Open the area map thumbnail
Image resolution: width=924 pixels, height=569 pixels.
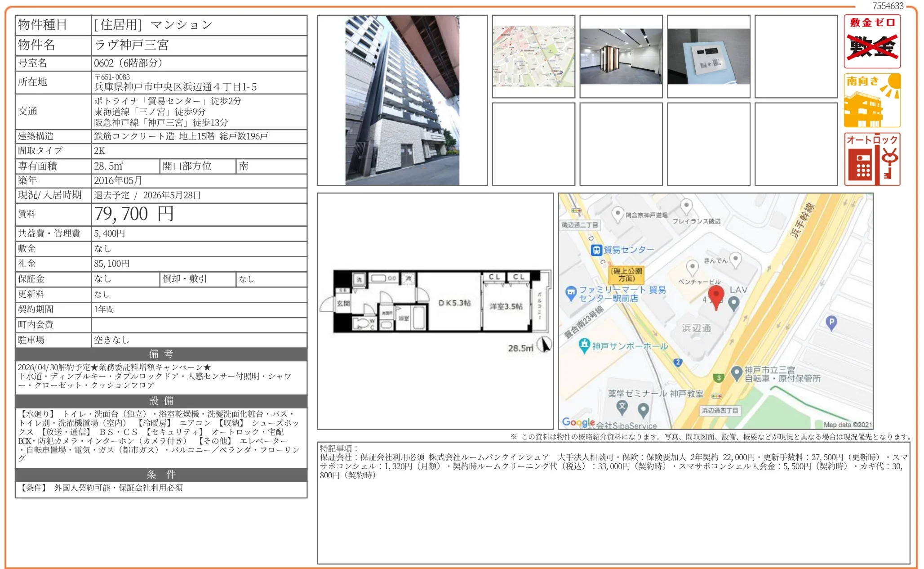point(533,56)
